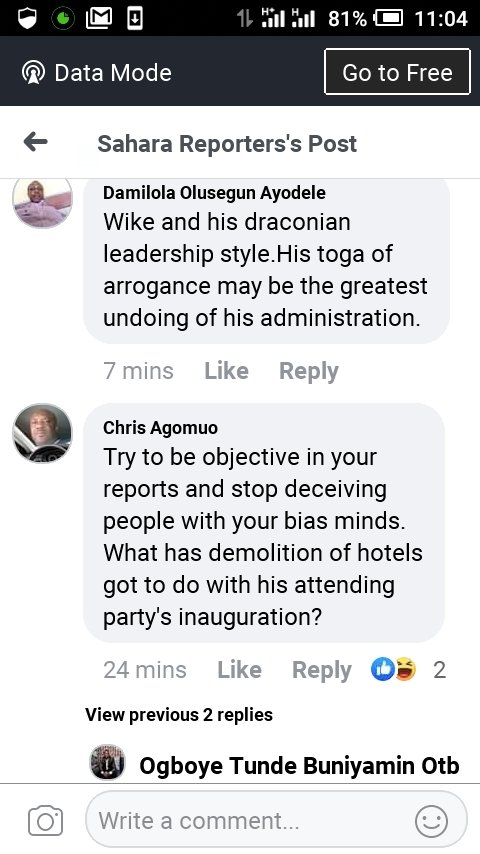Open Chris Agomuo's profile picture
Image resolution: width=480 pixels, height=854 pixels.
pos(42,434)
